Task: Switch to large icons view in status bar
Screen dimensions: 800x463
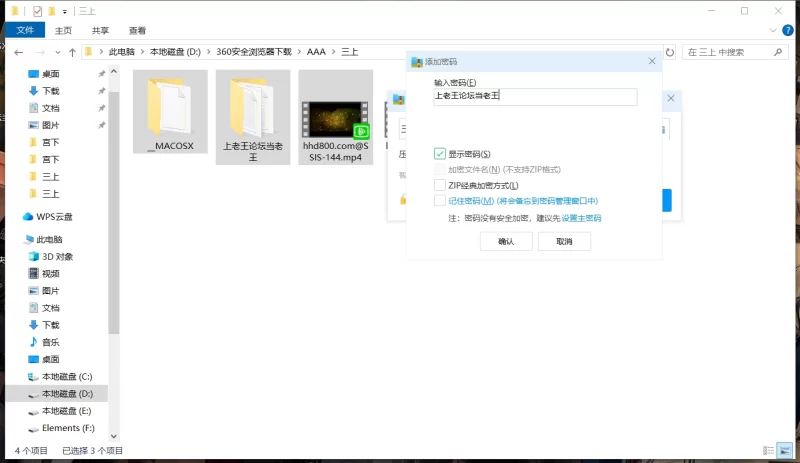Action: pos(785,450)
